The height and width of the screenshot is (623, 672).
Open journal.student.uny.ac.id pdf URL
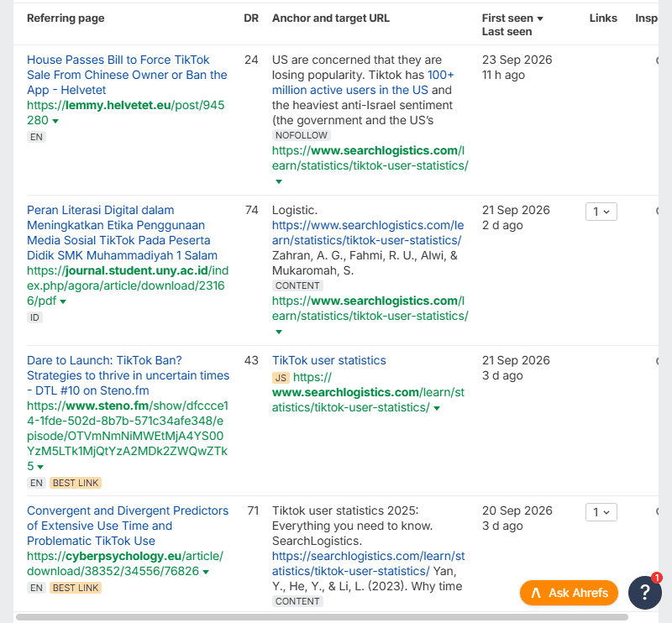tap(128, 285)
